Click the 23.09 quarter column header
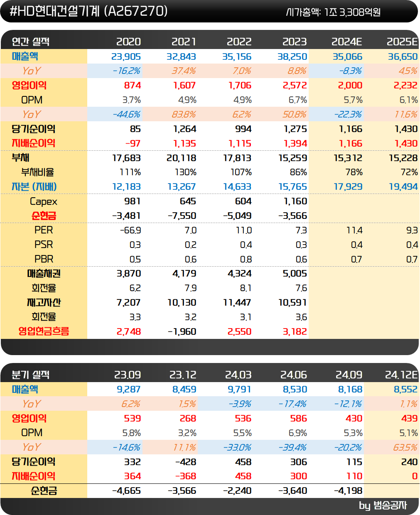The width and height of the screenshot is (420, 515). point(128,375)
